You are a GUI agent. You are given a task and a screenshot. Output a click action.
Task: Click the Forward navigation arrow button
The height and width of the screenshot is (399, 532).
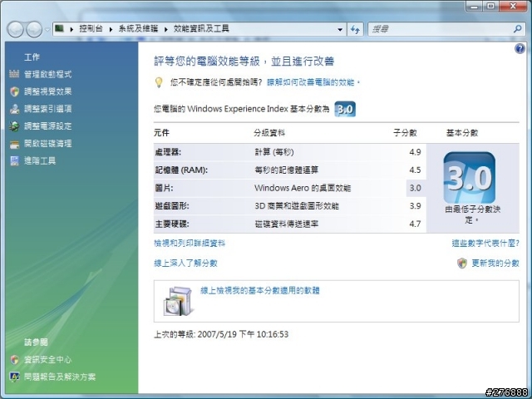[34, 30]
